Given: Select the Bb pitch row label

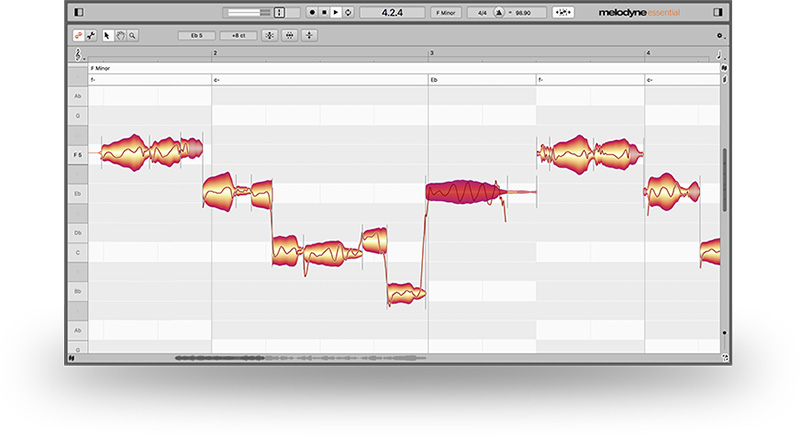Looking at the screenshot, I should pyautogui.click(x=78, y=291).
